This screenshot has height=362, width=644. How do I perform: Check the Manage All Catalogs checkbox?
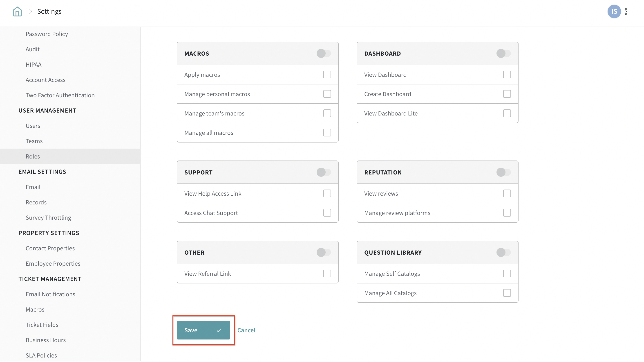(507, 293)
